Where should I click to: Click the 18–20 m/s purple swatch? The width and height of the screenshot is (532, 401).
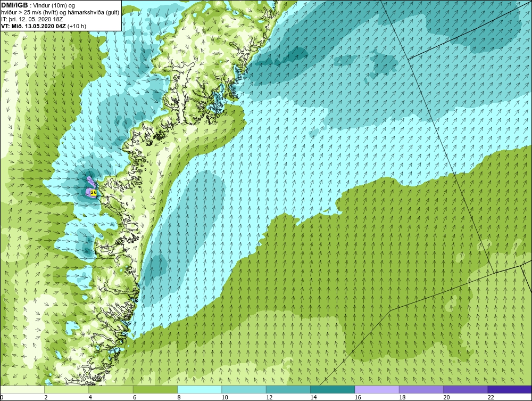421,389
